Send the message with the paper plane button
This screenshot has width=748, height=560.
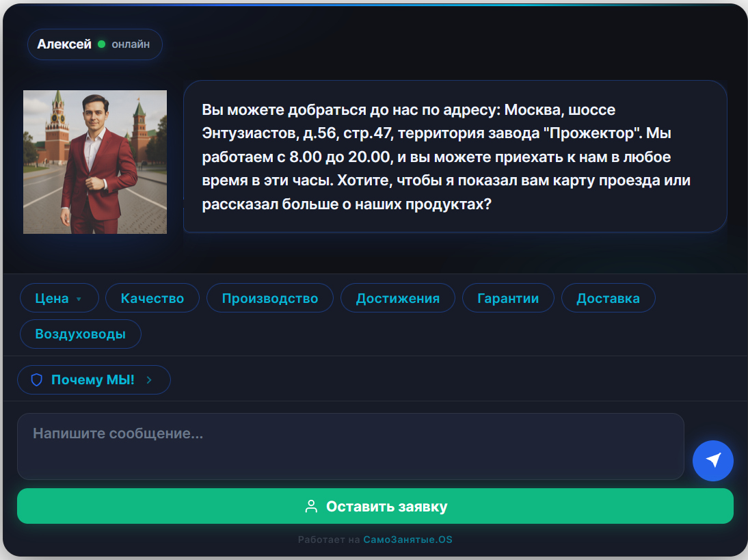click(x=712, y=460)
